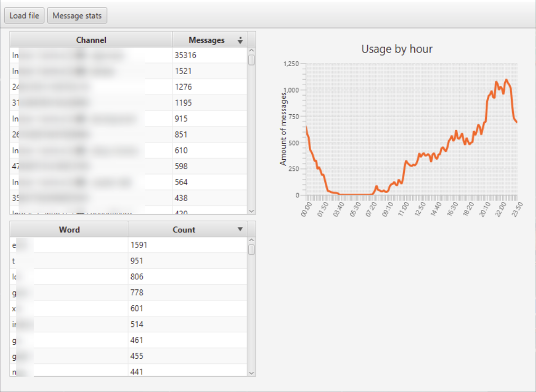Click the 750 y-axis tick label
536x392 pixels.
coord(294,116)
